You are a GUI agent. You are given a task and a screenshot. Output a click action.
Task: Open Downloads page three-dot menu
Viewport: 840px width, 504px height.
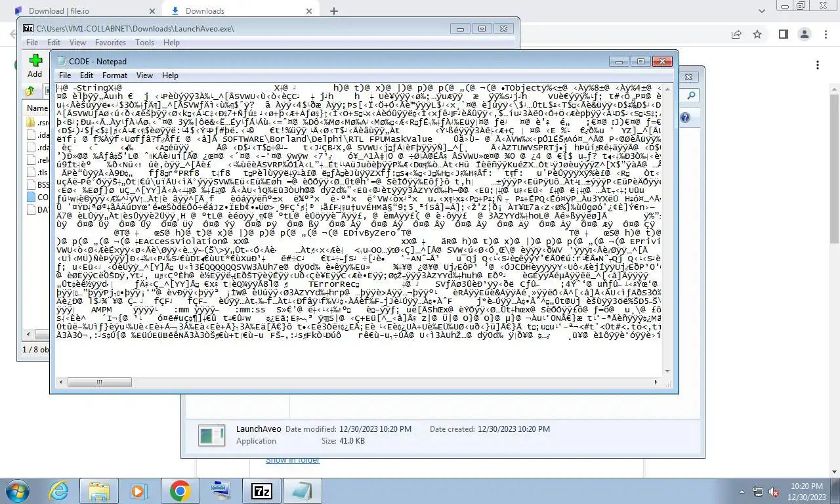818,65
